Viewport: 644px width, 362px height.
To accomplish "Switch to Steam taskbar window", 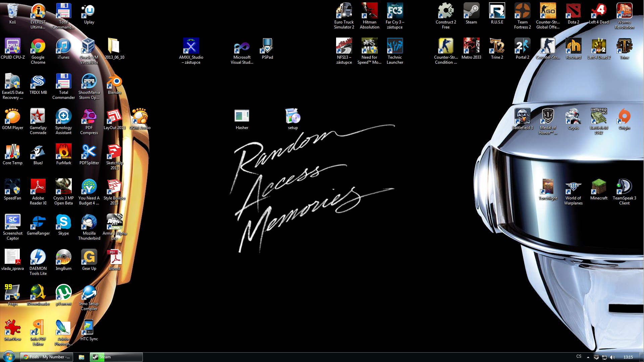I will click(116, 357).
